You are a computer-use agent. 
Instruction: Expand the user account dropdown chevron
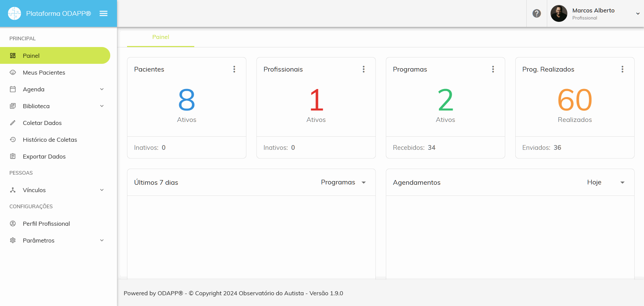(638, 14)
